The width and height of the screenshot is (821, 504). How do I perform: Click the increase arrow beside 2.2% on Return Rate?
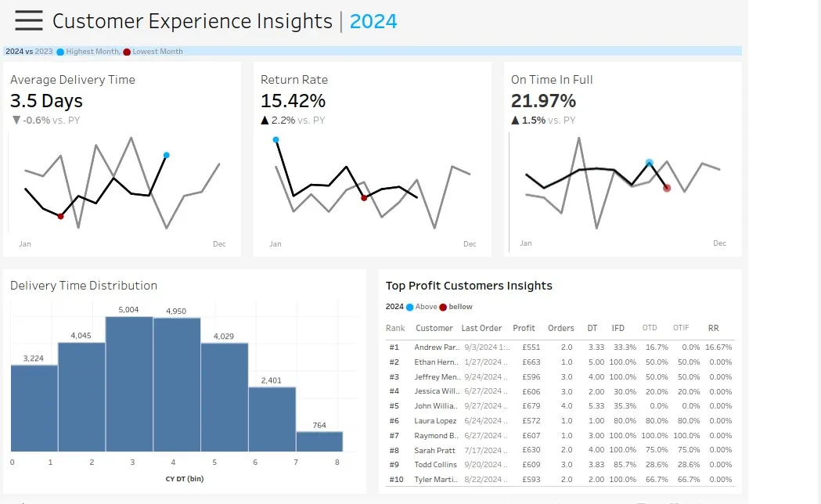tap(265, 121)
